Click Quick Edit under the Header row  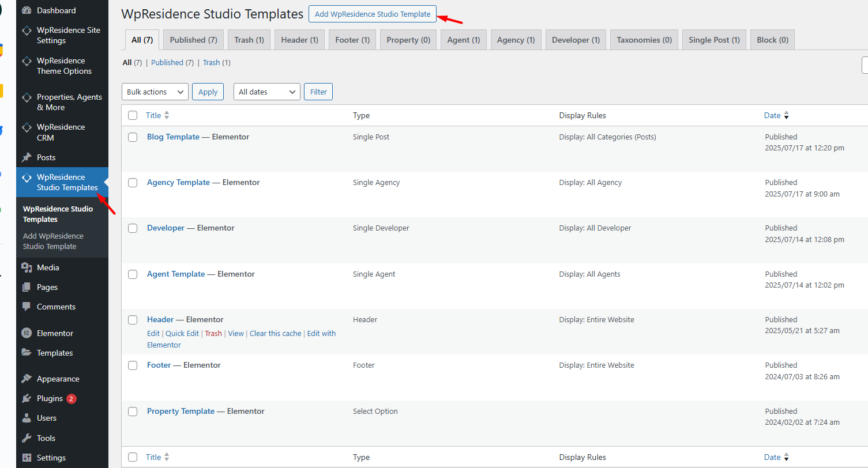pyautogui.click(x=182, y=334)
